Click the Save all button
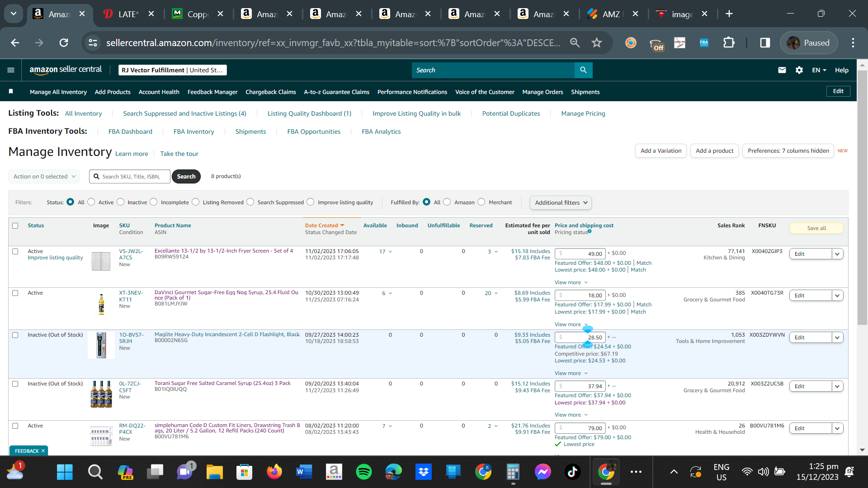 coord(816,228)
